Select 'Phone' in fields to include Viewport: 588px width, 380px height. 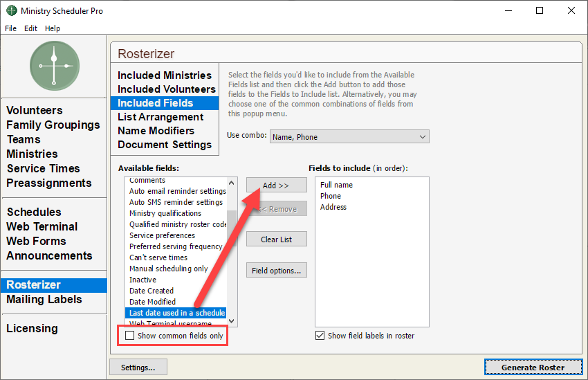coord(331,196)
